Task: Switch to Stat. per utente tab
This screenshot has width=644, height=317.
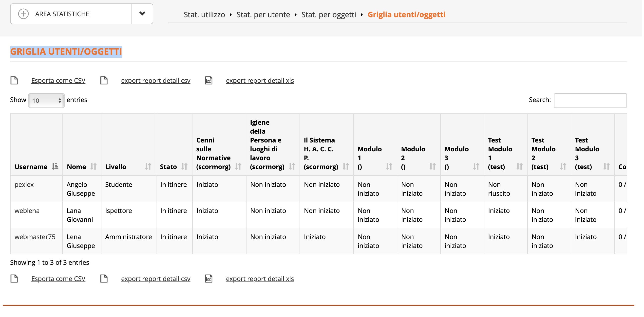Action: pos(263,15)
